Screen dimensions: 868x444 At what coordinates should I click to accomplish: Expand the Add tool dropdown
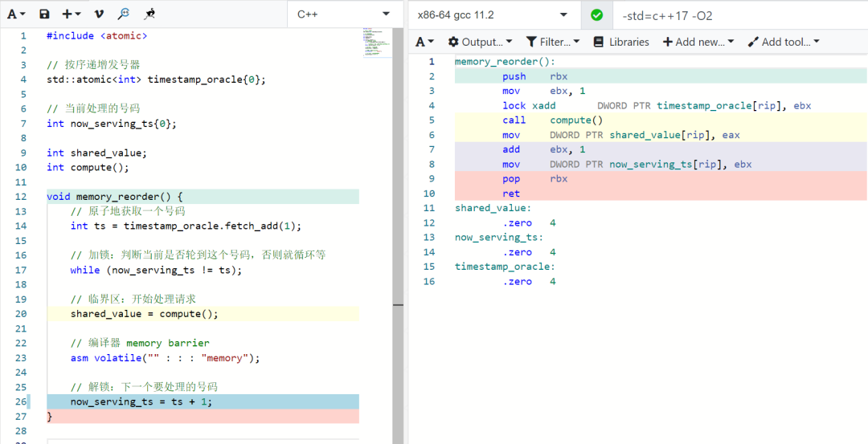tap(784, 42)
